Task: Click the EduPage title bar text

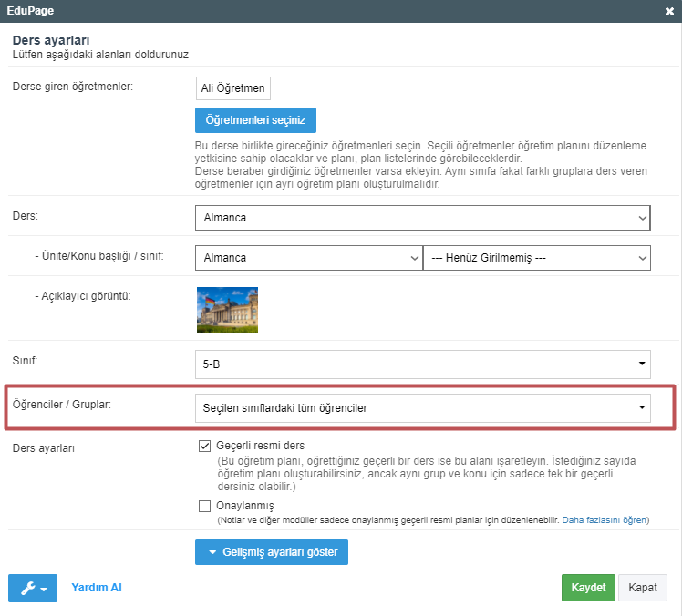Action: pos(29,11)
